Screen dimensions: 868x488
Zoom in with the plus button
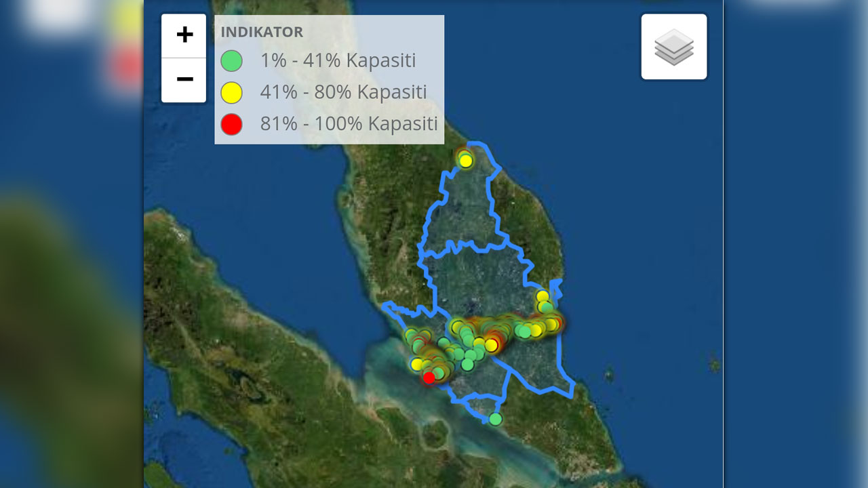click(184, 35)
